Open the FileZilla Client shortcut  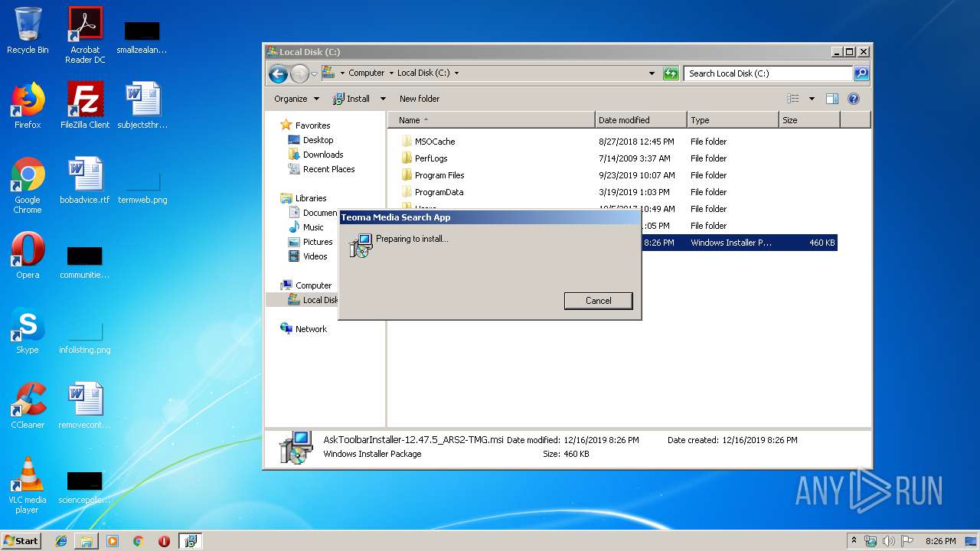coord(85,106)
